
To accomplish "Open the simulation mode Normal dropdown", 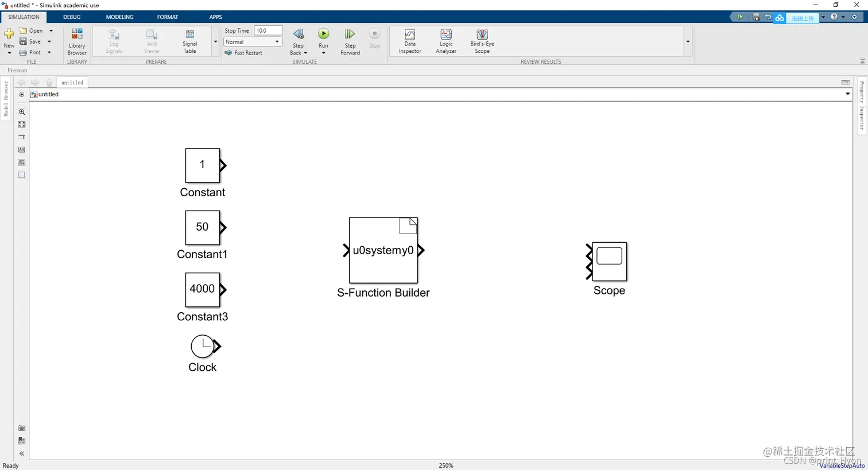I will coord(252,42).
